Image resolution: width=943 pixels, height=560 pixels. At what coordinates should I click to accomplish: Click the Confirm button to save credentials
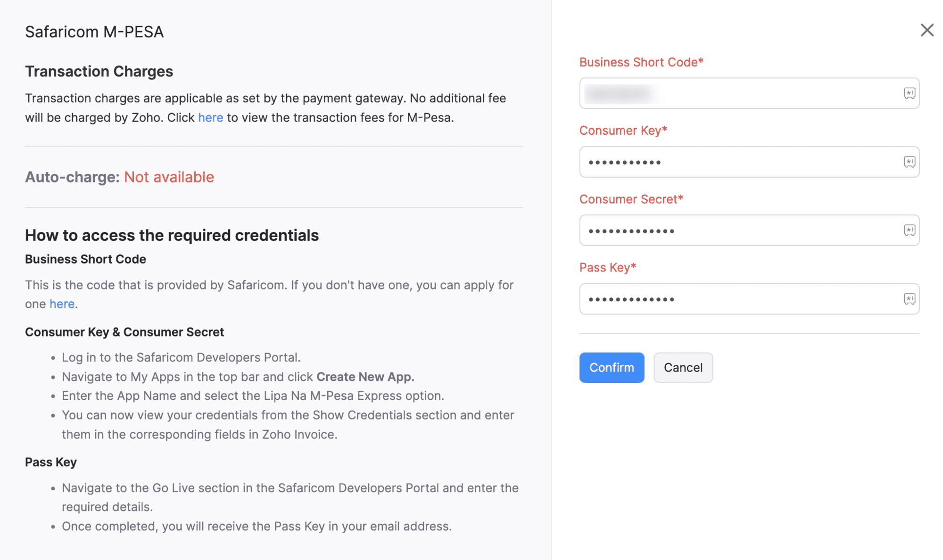tap(612, 367)
